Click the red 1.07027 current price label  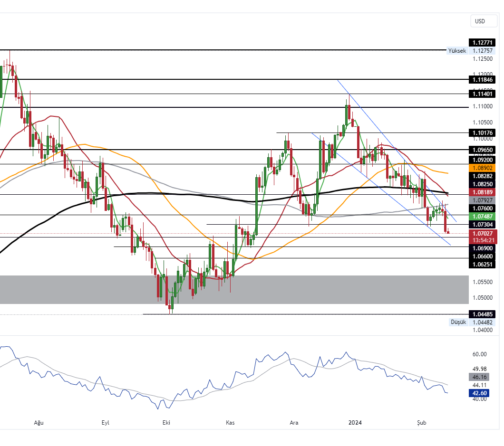click(483, 233)
